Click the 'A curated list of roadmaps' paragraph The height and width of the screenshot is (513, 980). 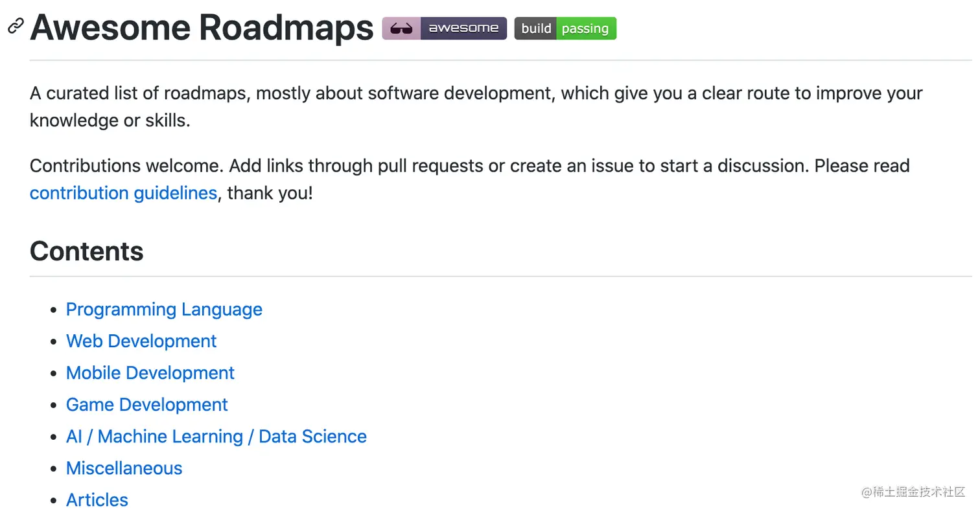tap(476, 107)
